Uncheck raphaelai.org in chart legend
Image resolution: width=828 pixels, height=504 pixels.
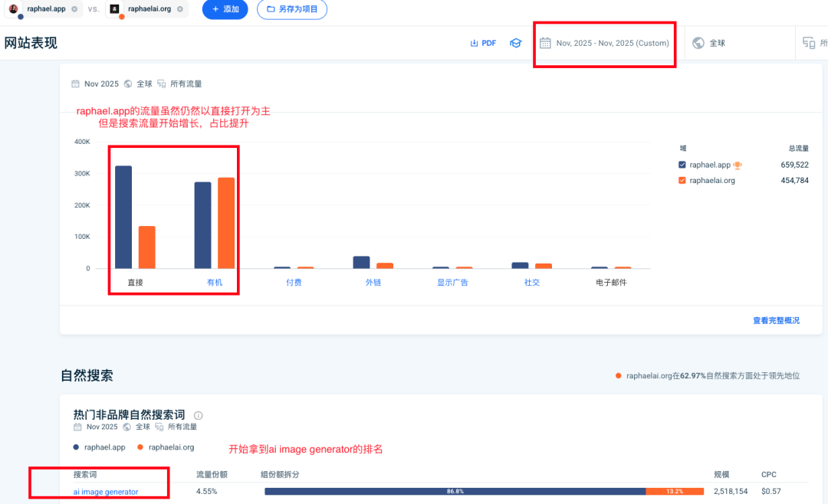click(682, 181)
